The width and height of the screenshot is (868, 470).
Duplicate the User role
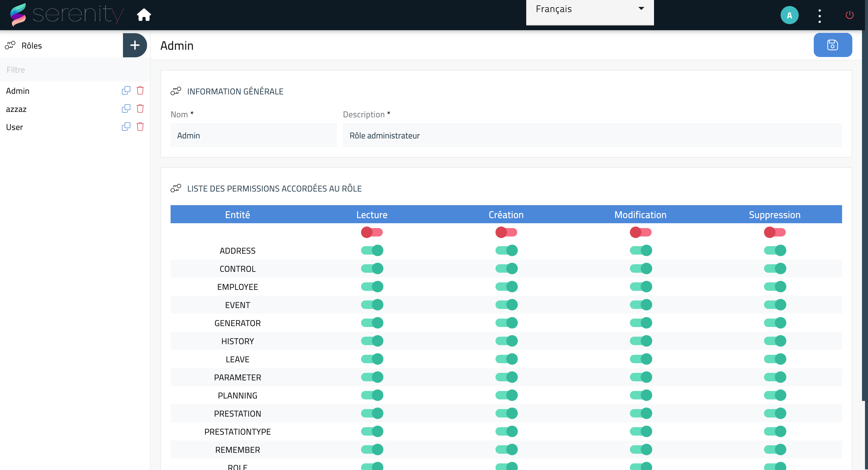tap(126, 127)
